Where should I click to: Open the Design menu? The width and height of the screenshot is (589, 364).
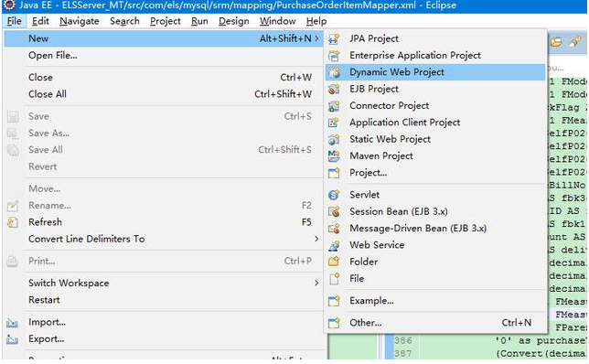233,21
